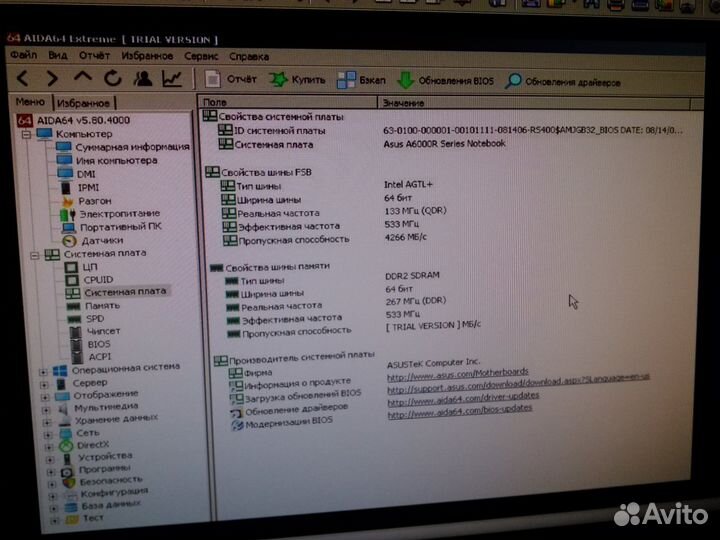Collapse the Системная плата tree branch
Image resolution: width=720 pixels, height=540 pixels.
[x=34, y=255]
